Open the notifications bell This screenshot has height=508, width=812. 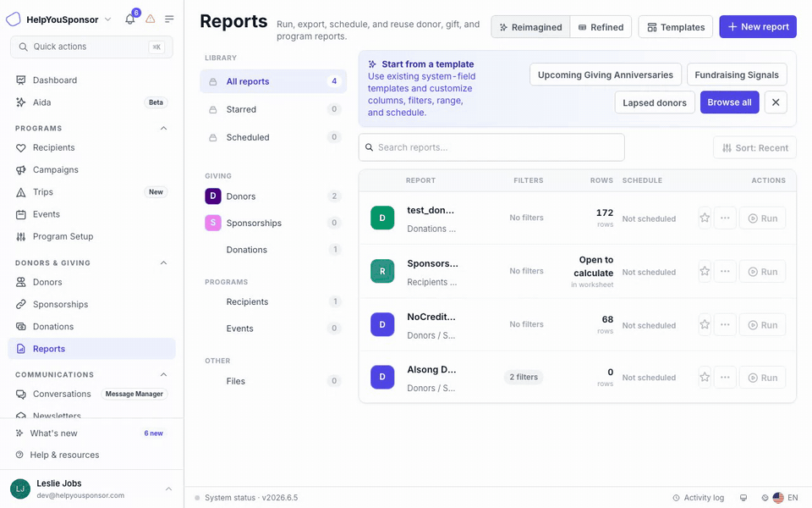tap(130, 19)
